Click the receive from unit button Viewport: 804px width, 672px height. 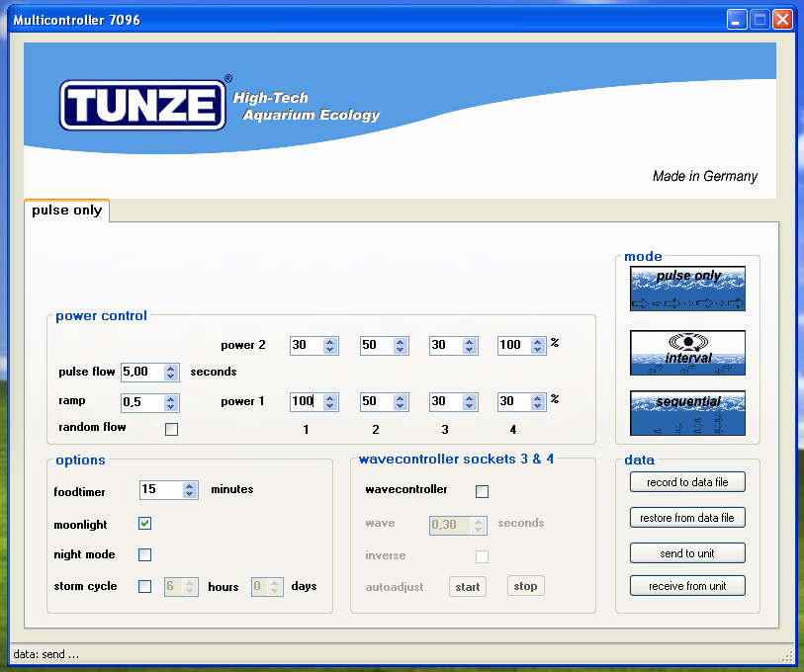(x=687, y=586)
